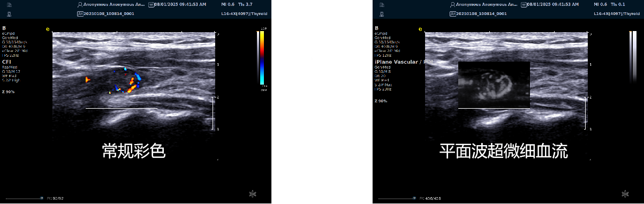Select the patient icon in left header
644x204 pixels.
click(x=79, y=4)
